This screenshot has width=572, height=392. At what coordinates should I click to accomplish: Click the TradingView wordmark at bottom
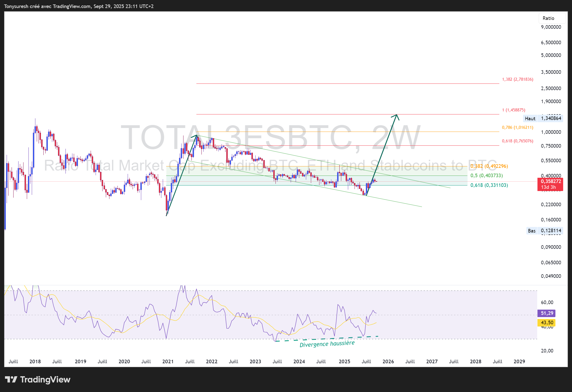(45, 380)
